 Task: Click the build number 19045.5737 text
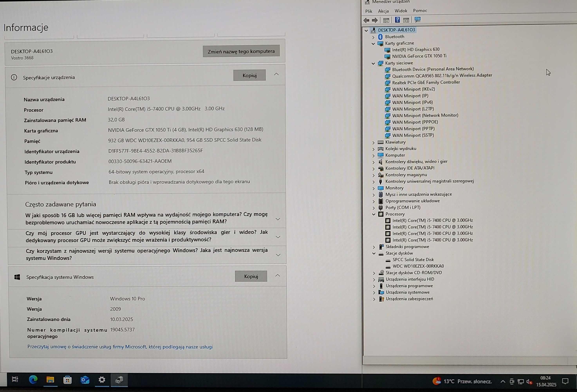[x=122, y=330]
